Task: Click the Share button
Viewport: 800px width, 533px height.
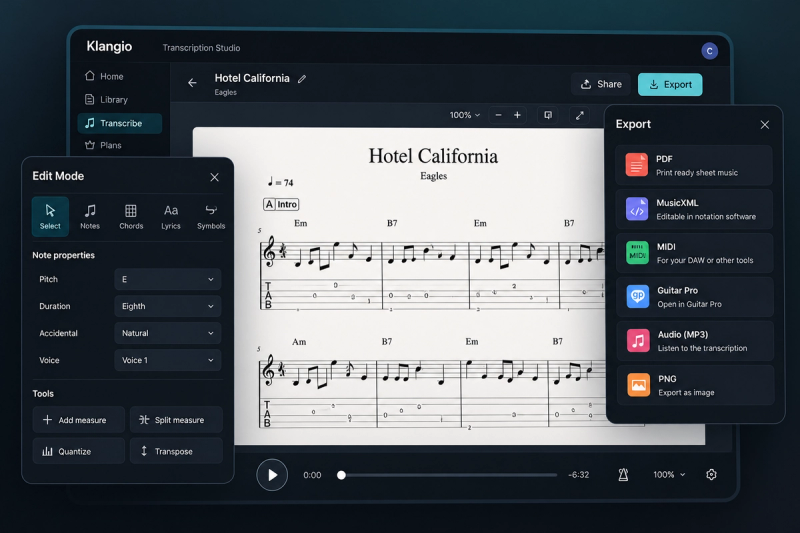Action: coord(601,84)
